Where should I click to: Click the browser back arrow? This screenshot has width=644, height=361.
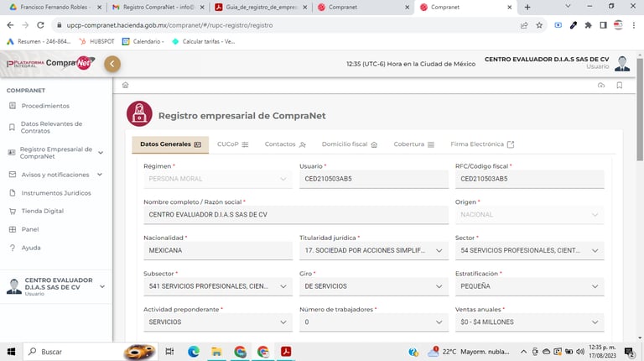point(10,25)
